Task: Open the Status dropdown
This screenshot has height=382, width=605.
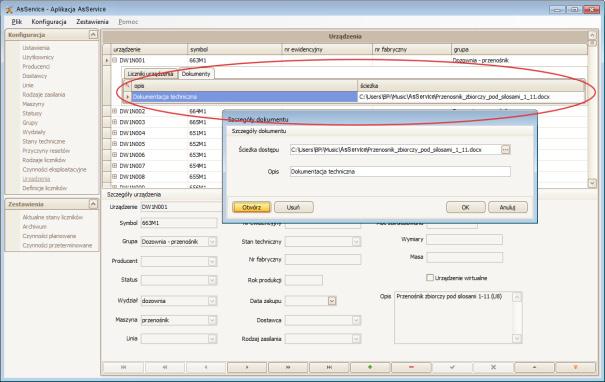Action: [x=212, y=280]
